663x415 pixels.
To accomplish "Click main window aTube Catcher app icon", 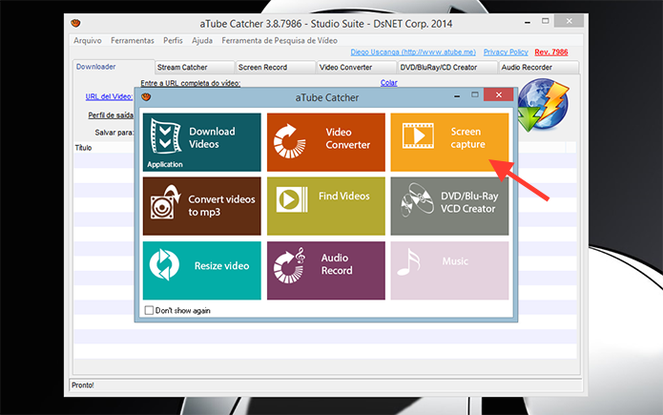I will pos(76,23).
